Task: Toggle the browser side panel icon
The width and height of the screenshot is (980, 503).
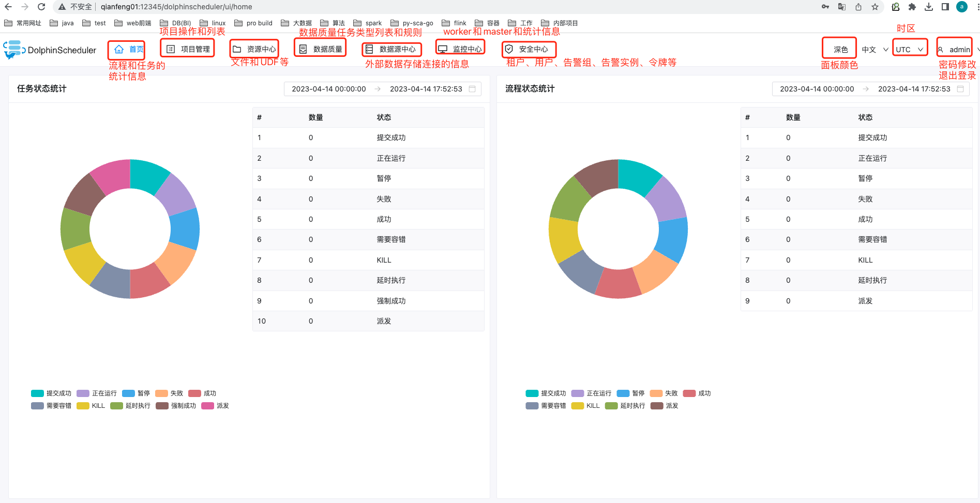Action: tap(945, 7)
